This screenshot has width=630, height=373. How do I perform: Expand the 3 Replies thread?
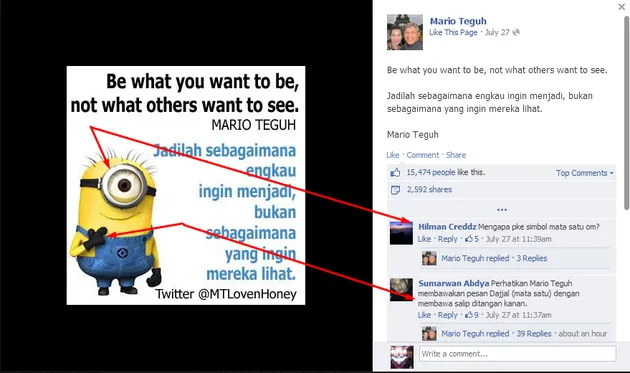click(x=532, y=258)
